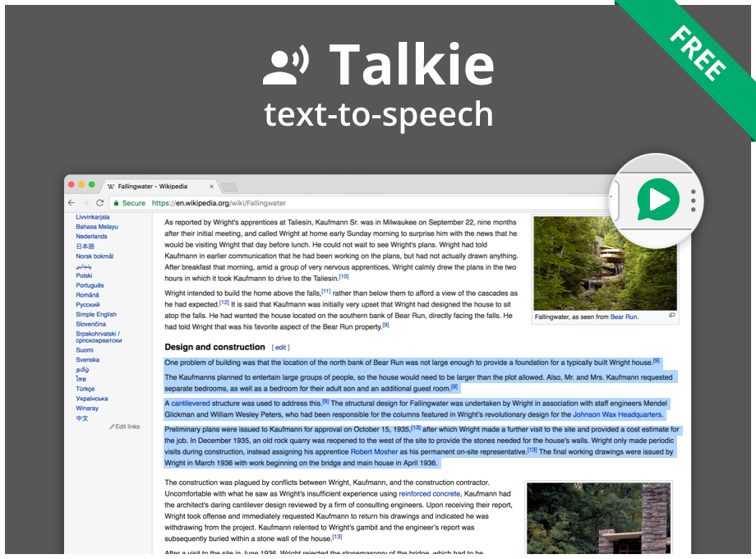The image size is (756, 559).
Task: Open citation [10] after Taliesin
Action: click(x=343, y=276)
